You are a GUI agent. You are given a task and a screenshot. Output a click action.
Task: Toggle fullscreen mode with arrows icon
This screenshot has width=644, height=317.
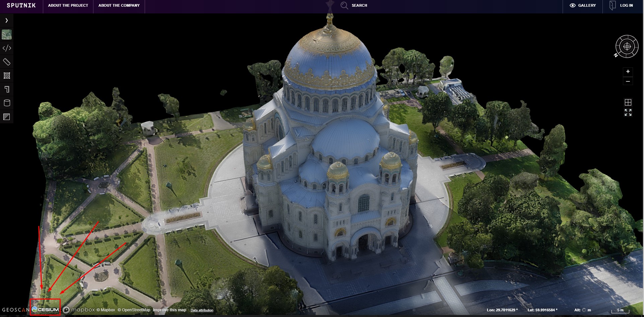point(628,113)
